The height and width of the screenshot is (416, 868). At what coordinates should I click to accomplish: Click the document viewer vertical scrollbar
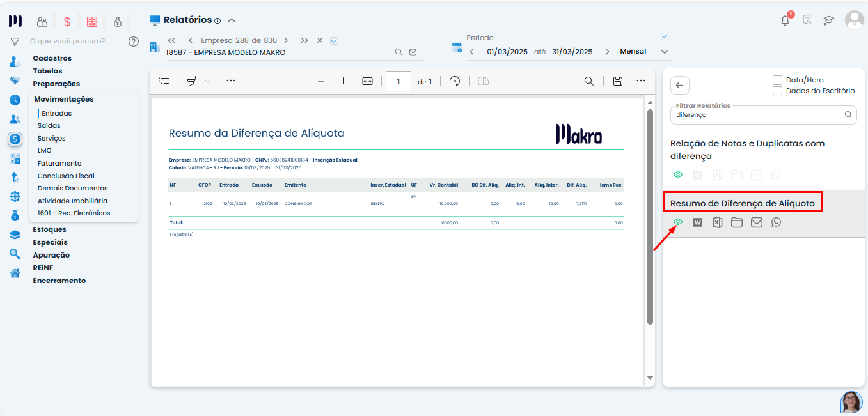(650, 217)
